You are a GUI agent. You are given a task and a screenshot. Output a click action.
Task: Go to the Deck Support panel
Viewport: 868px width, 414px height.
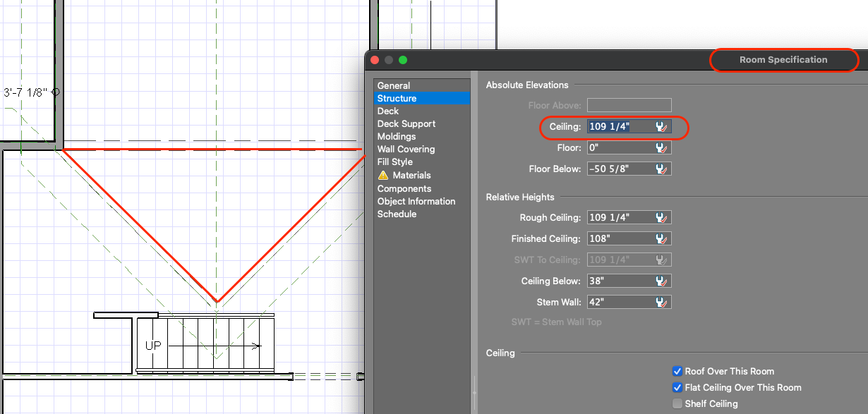click(406, 124)
